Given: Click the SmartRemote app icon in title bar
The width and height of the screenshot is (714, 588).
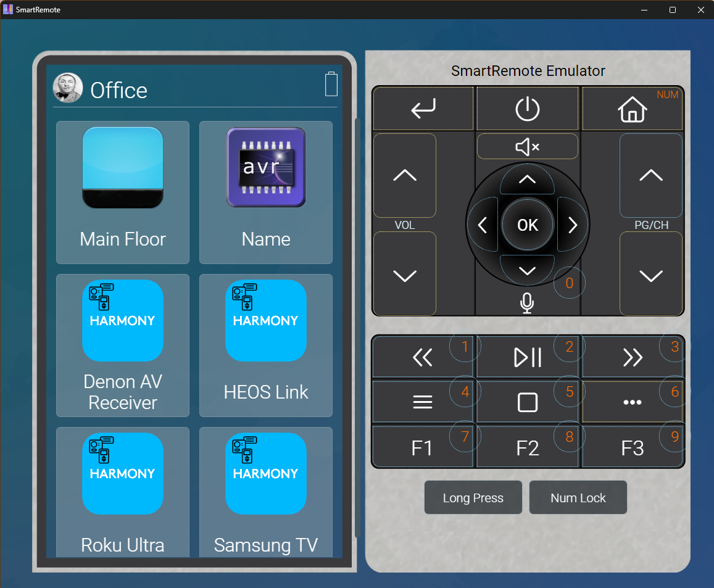Looking at the screenshot, I should pos(8,9).
